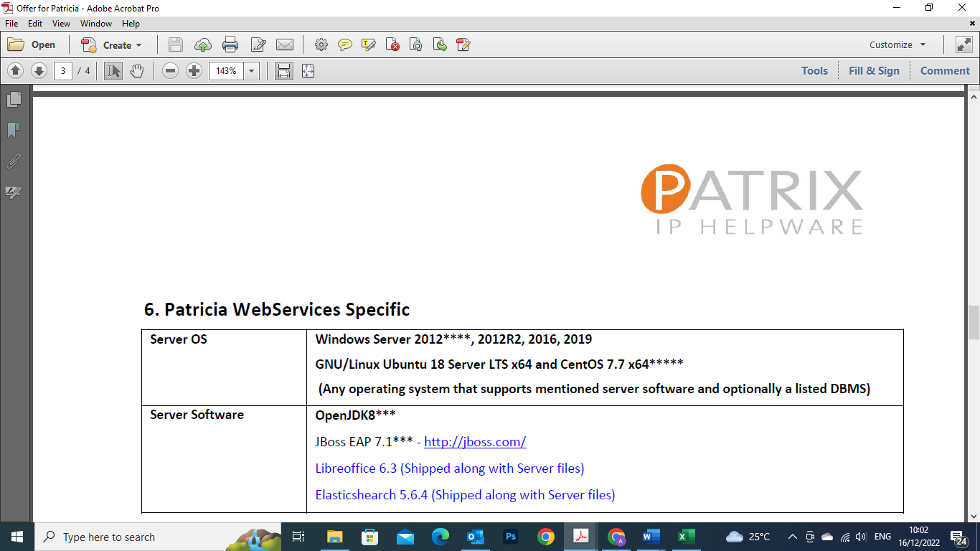Viewport: 980px width, 551px height.
Task: Click the Edit text and images icon
Action: 258,44
